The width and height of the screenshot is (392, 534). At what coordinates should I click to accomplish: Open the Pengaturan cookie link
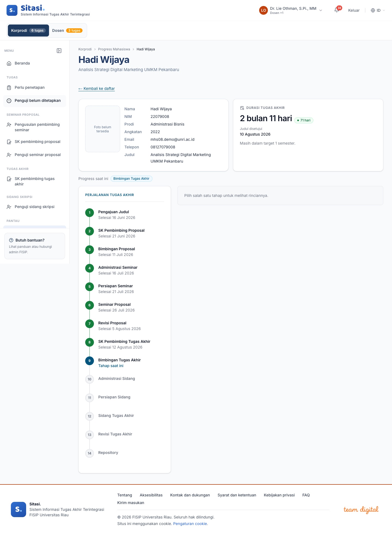click(x=190, y=524)
